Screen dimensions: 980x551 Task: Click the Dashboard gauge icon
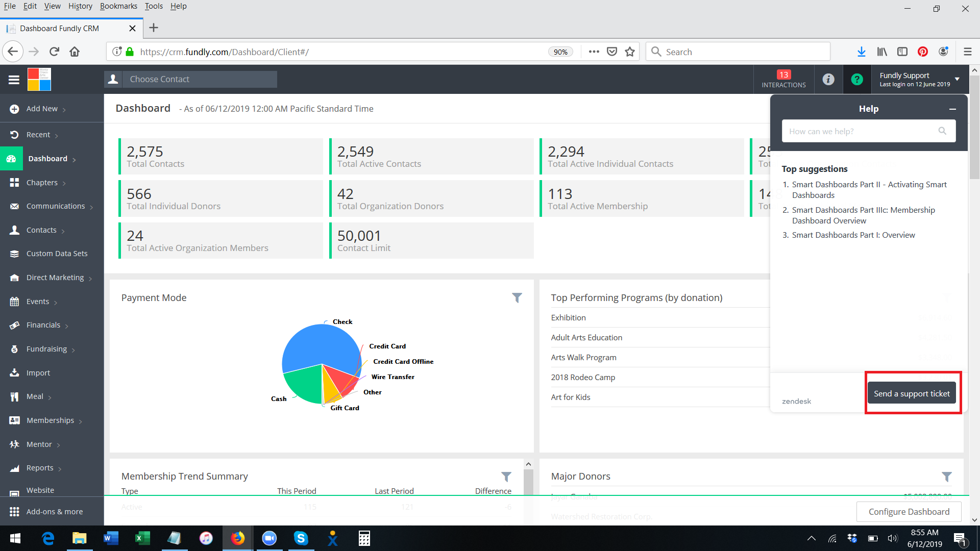pos(11,159)
